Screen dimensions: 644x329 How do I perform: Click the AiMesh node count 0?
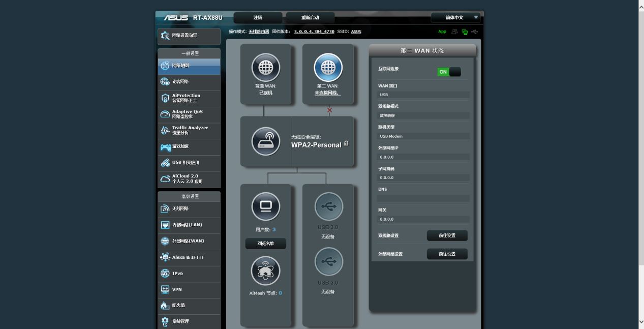pyautogui.click(x=280, y=293)
